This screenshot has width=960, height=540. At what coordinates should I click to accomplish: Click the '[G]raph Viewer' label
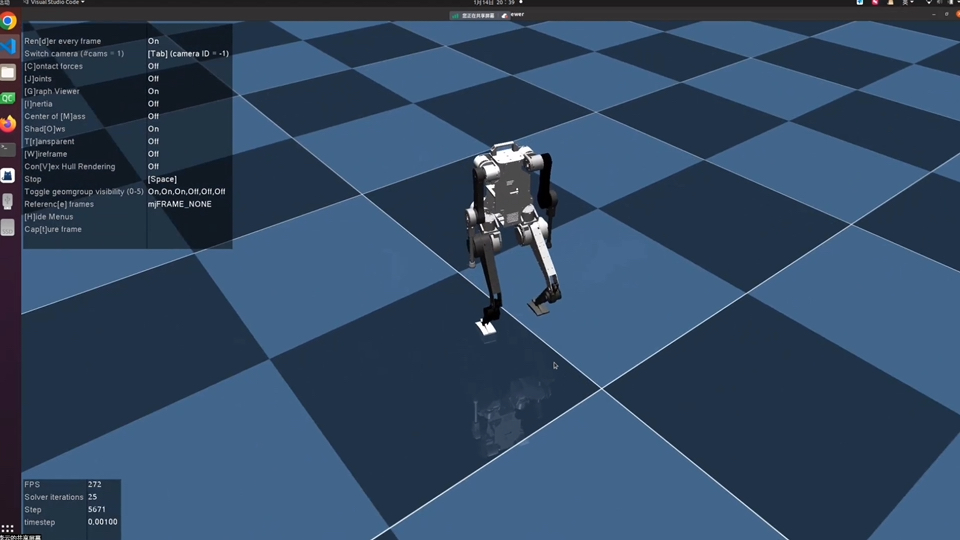pos(52,91)
